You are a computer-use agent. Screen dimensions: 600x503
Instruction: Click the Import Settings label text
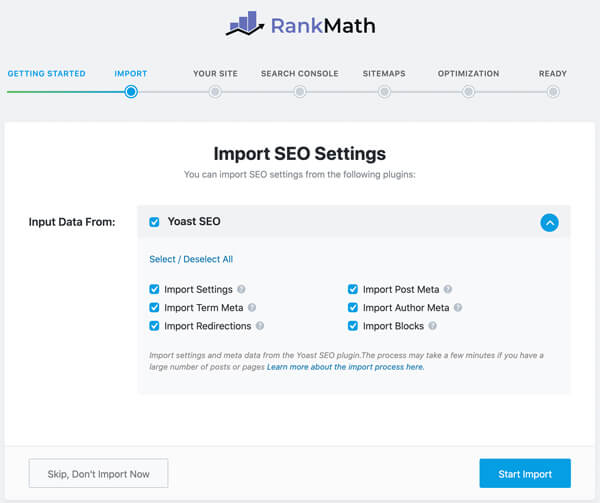click(x=198, y=290)
